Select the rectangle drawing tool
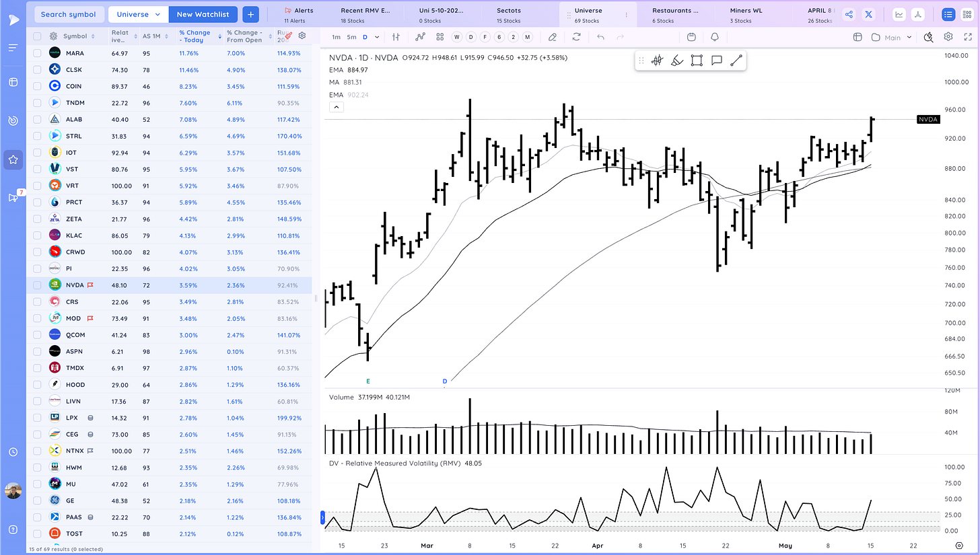Viewport: 980px width, 555px height. point(697,61)
